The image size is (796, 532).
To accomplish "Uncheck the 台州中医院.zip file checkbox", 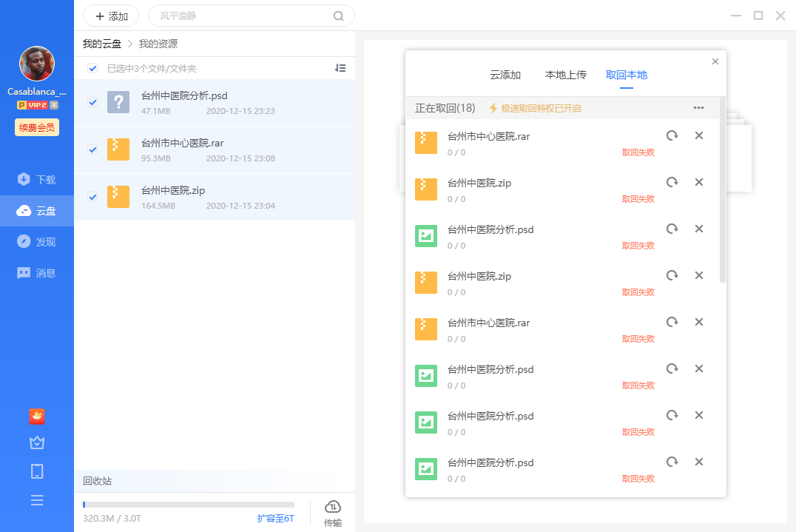I will pyautogui.click(x=92, y=197).
